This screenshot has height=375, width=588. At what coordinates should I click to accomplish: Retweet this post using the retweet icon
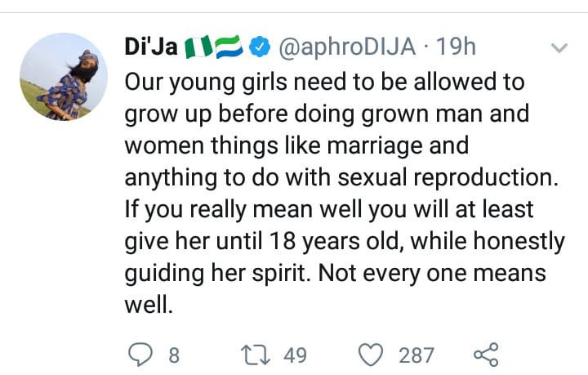click(261, 355)
